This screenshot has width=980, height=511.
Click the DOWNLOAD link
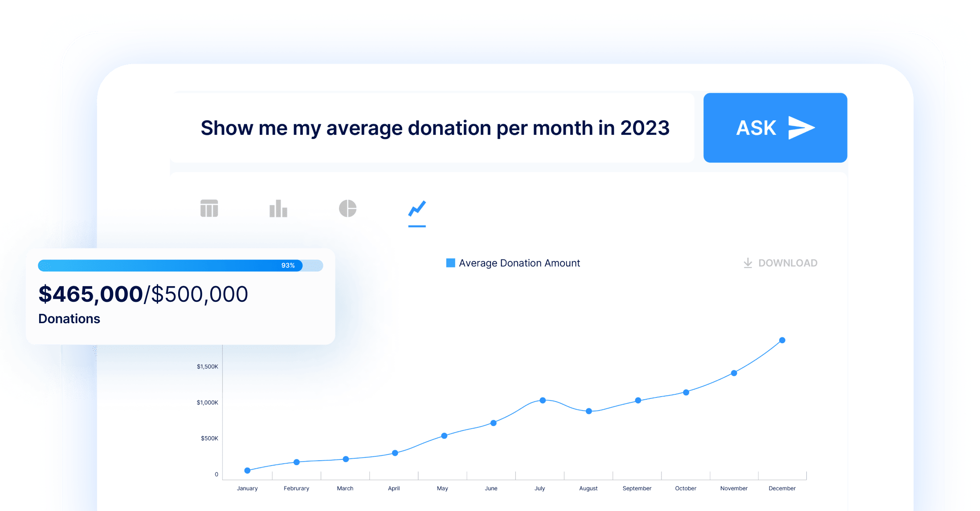788,263
